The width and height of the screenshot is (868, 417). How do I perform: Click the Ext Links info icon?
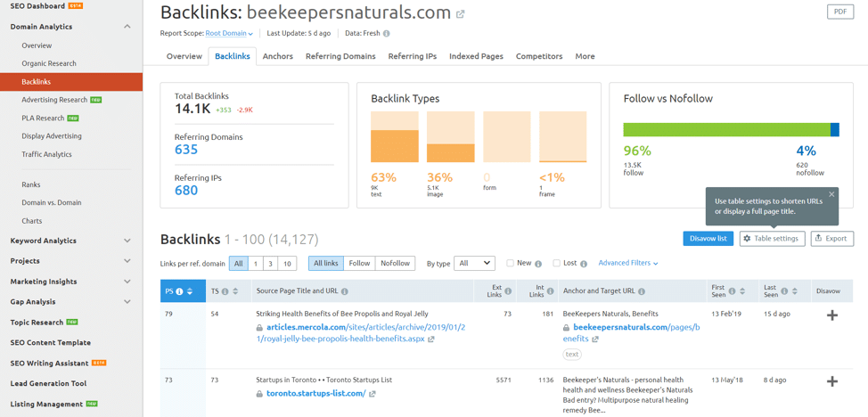pos(508,291)
